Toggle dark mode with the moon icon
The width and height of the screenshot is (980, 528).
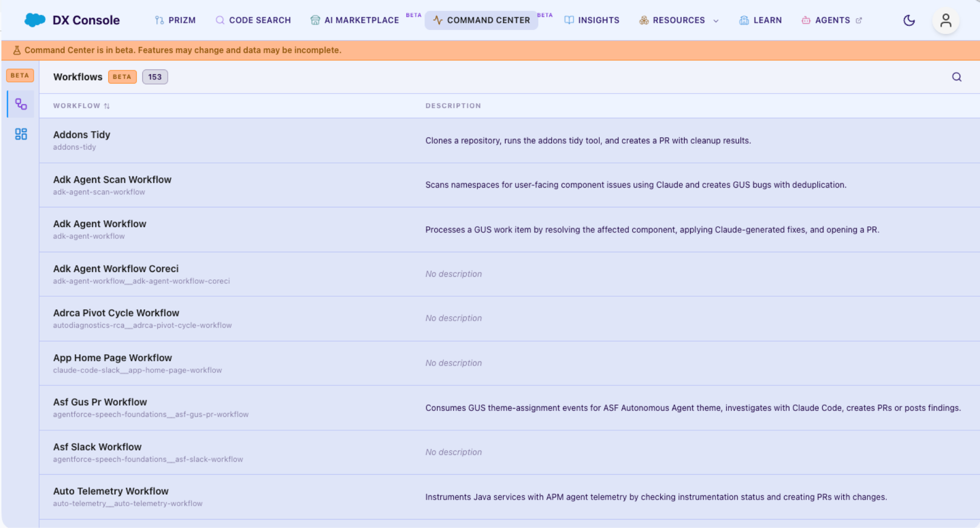coord(909,21)
